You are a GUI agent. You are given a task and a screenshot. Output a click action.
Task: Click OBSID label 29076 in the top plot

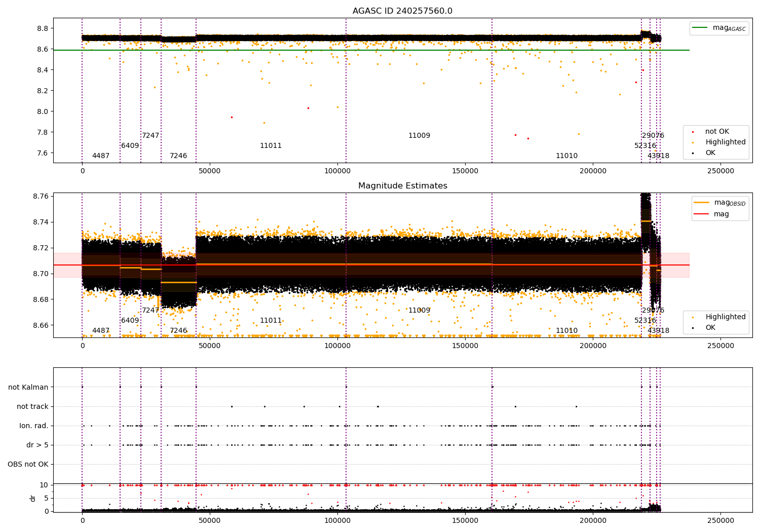[x=653, y=135]
